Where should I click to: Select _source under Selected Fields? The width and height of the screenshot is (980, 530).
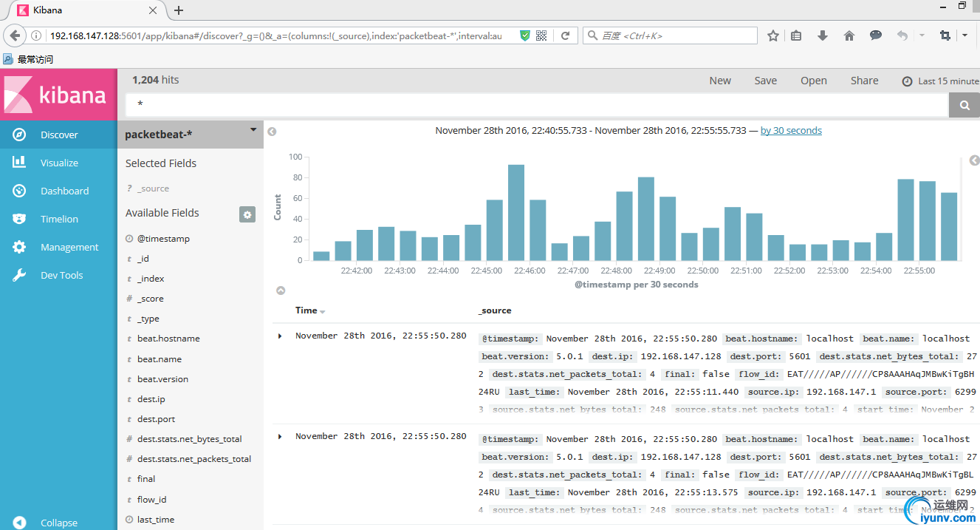click(x=153, y=188)
